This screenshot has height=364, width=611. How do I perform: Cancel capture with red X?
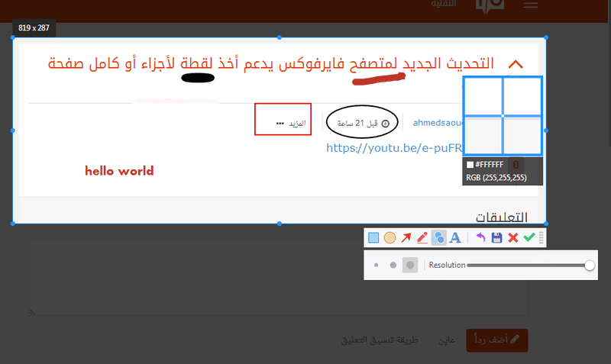[x=512, y=237]
